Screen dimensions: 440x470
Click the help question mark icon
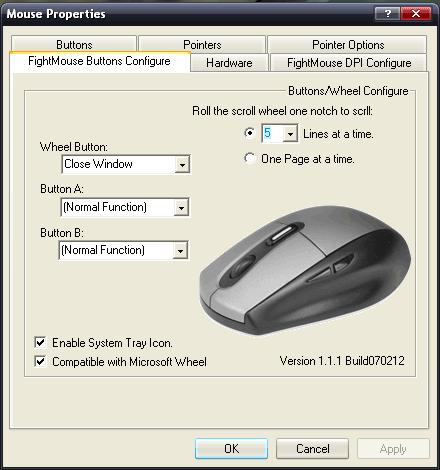pos(387,14)
